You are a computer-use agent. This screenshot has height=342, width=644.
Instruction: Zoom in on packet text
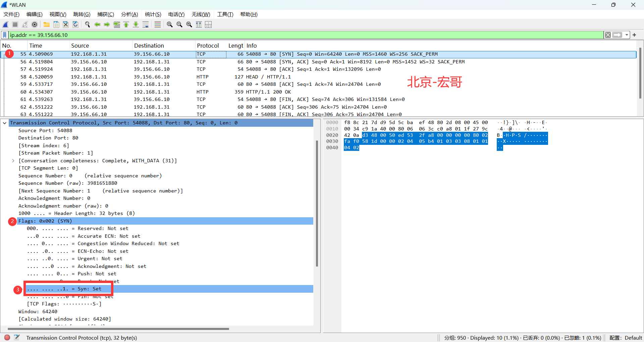170,24
